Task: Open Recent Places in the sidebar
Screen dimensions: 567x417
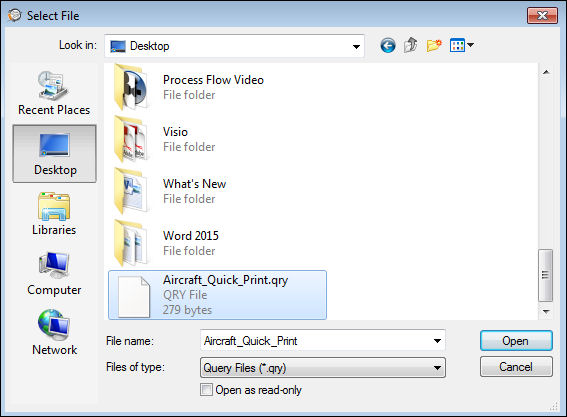Action: pos(54,93)
